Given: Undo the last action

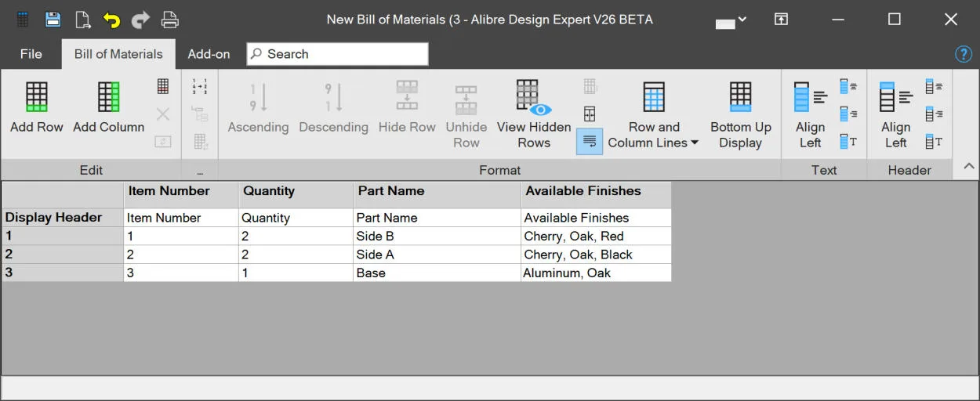Looking at the screenshot, I should (111, 20).
